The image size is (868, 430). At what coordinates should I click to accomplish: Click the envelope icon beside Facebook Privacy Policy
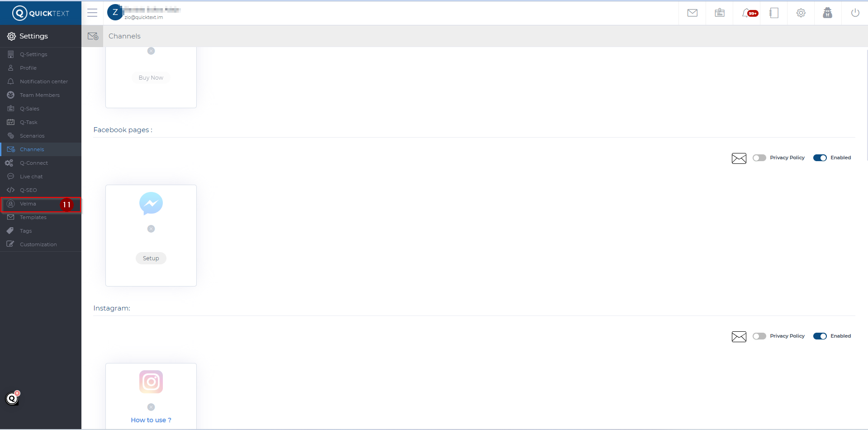click(739, 158)
